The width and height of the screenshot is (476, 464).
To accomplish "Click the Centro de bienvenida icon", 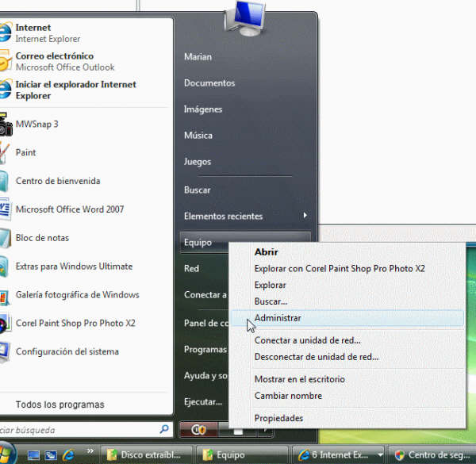I will click(4, 181).
